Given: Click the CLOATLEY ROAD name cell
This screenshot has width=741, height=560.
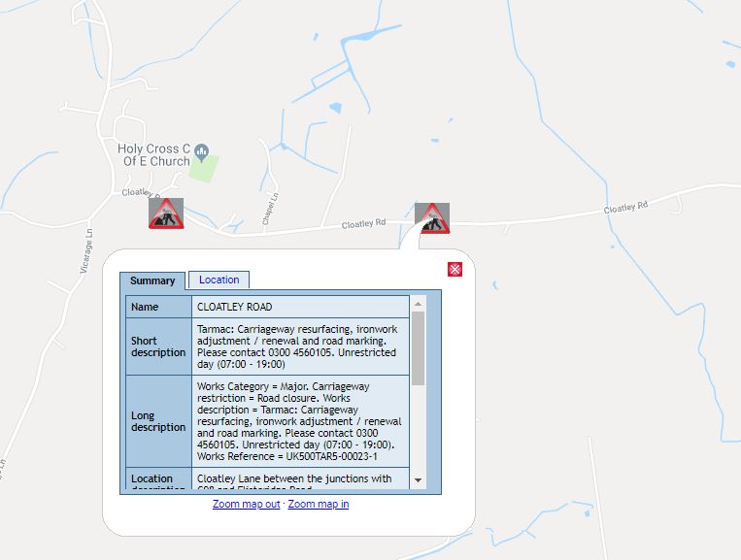Looking at the screenshot, I should coord(300,307).
